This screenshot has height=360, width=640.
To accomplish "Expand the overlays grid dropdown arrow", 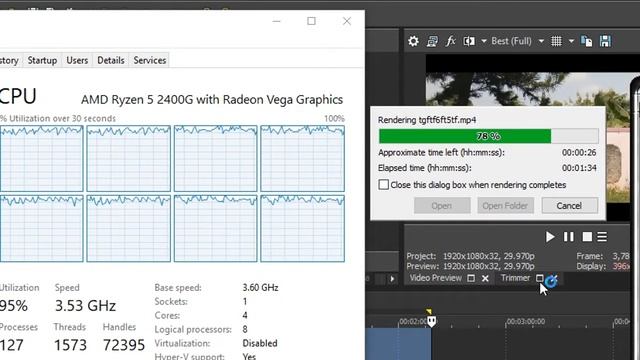I will tap(571, 41).
